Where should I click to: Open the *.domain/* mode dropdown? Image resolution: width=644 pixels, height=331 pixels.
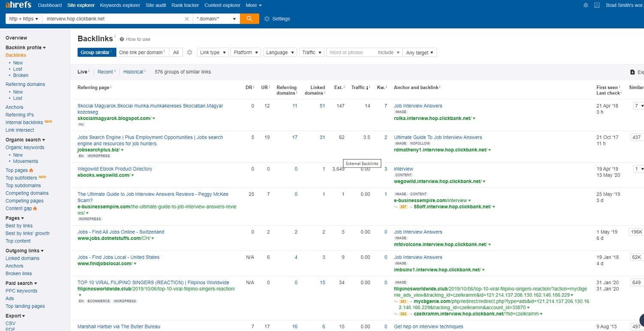coord(216,19)
